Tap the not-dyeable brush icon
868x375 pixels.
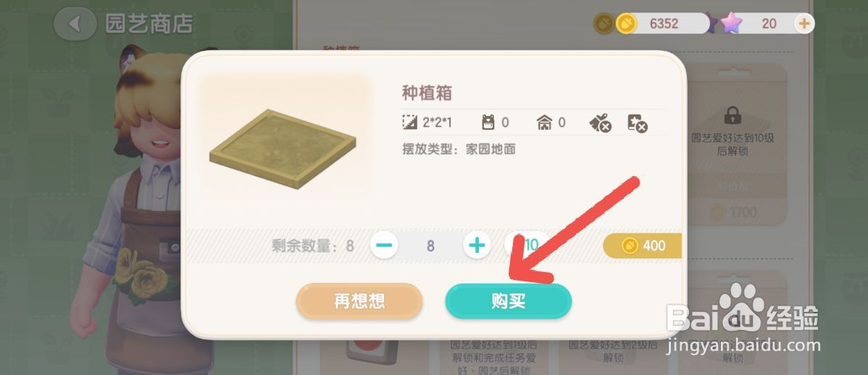pos(601,123)
